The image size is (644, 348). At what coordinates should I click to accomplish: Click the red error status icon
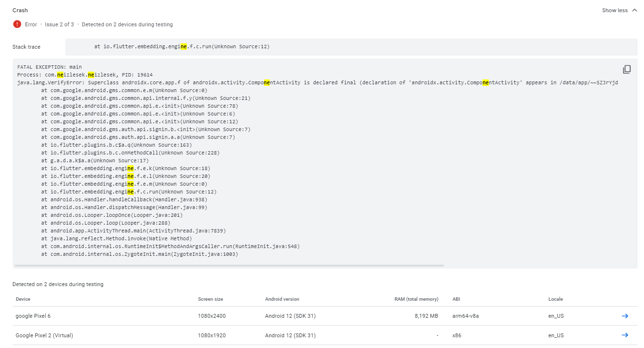(x=17, y=24)
